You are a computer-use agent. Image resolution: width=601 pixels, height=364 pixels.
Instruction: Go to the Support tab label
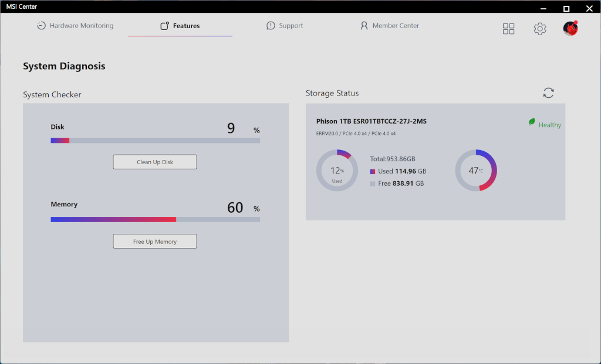291,26
